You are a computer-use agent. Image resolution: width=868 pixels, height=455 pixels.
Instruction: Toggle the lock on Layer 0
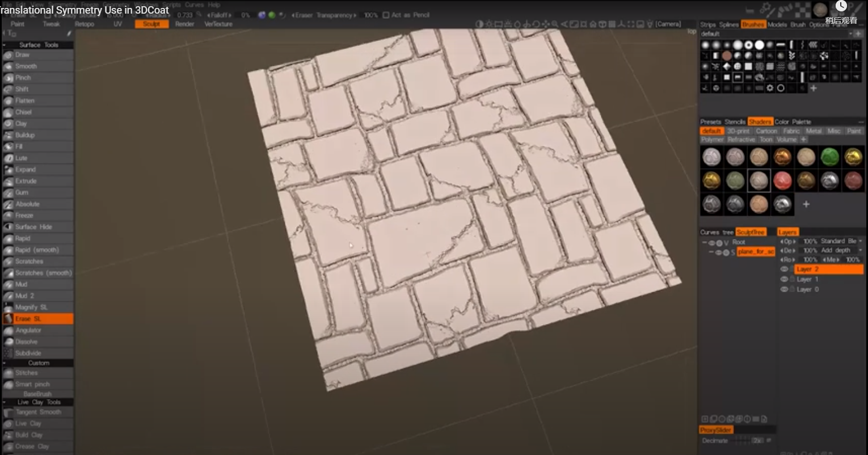[x=792, y=289]
